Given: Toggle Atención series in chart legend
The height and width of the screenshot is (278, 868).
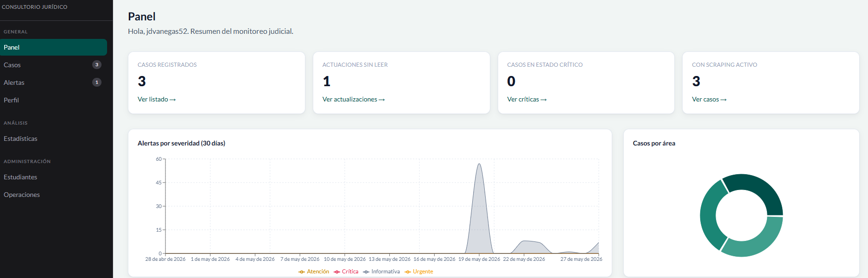Looking at the screenshot, I should 314,272.
